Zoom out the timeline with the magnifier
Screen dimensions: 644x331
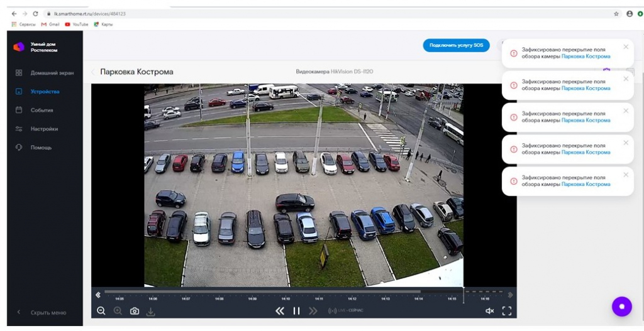(x=101, y=311)
